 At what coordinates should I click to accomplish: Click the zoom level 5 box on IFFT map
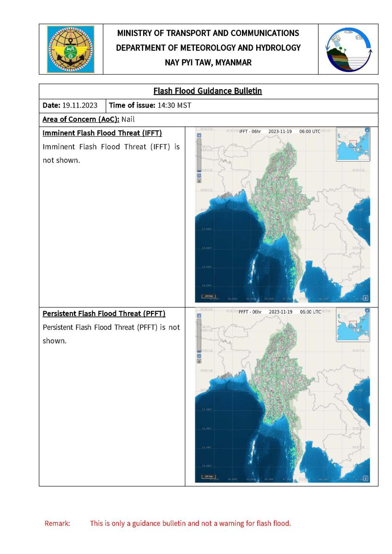coord(199,181)
